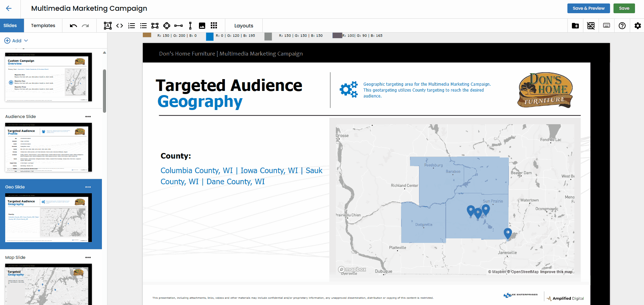Click the undo arrow

coord(73,26)
